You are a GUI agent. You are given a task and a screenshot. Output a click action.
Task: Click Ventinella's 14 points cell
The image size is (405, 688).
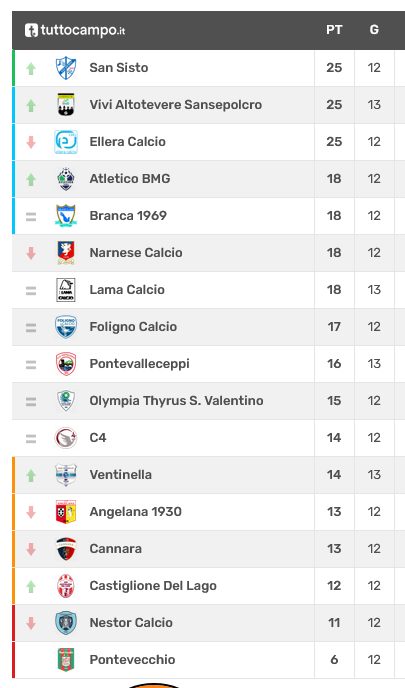(334, 475)
